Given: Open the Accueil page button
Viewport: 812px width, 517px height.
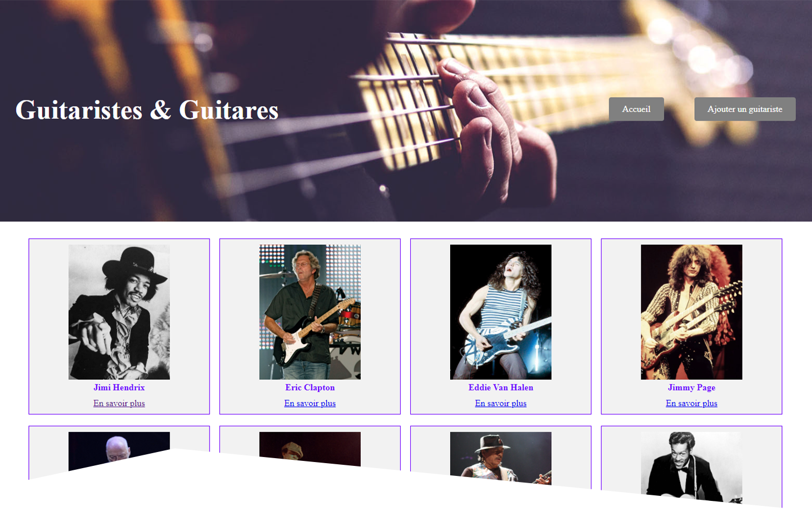Looking at the screenshot, I should pyautogui.click(x=636, y=109).
